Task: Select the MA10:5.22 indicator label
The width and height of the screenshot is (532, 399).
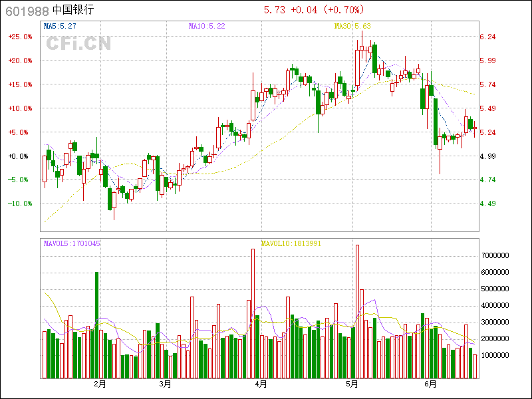Action: [x=207, y=26]
